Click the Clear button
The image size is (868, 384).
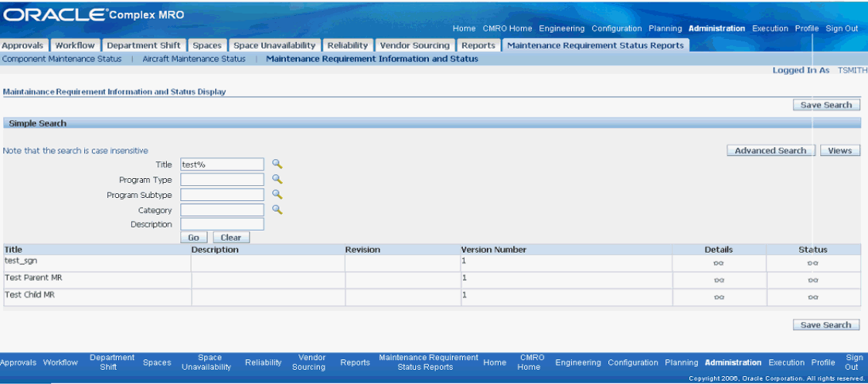click(x=231, y=238)
